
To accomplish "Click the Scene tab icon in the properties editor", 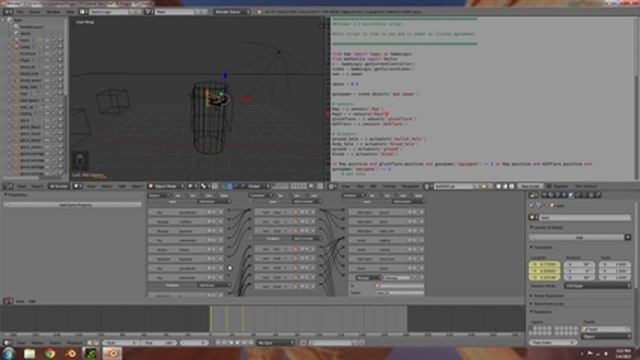I will coord(557,195).
